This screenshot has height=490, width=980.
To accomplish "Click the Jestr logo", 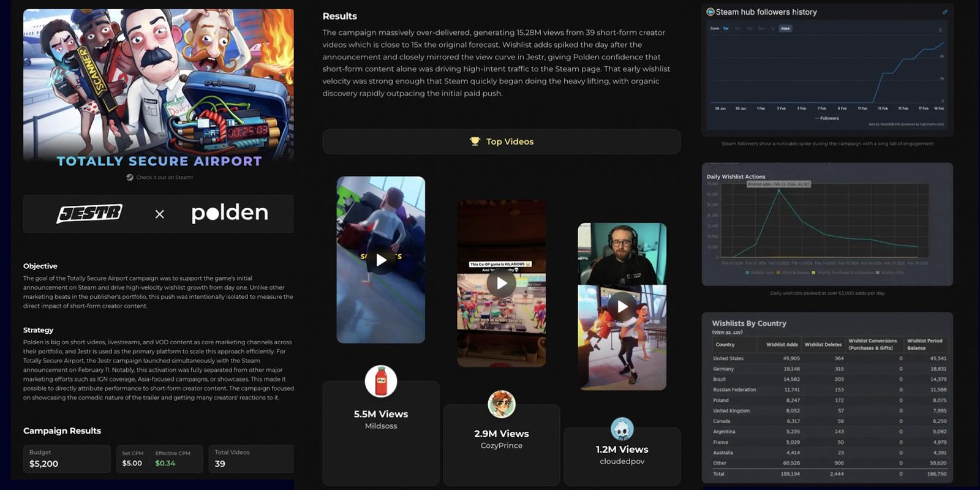I will pyautogui.click(x=89, y=213).
